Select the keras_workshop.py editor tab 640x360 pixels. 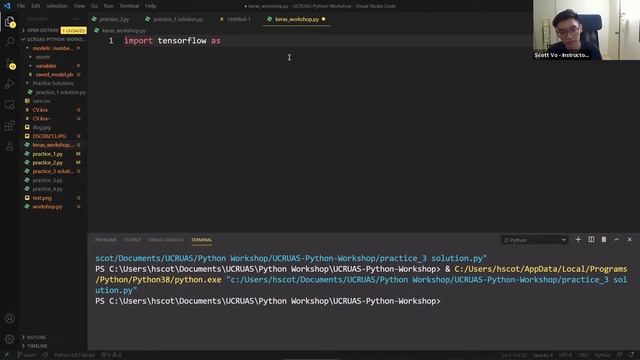click(x=296, y=19)
